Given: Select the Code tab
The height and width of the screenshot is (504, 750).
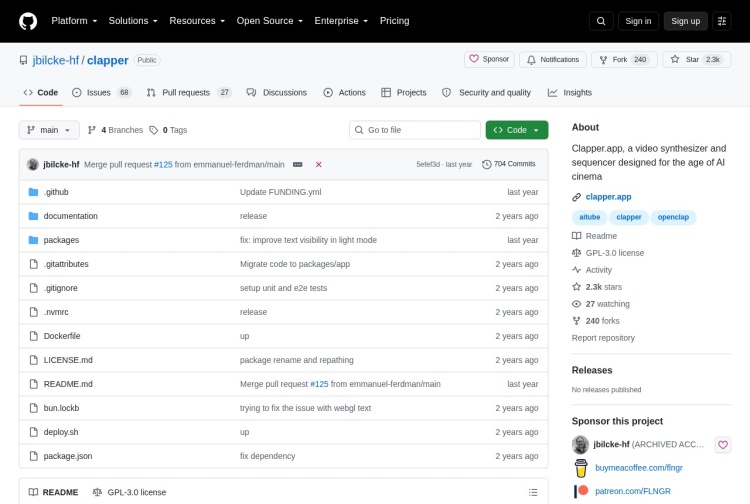Looking at the screenshot, I should click(x=41, y=92).
